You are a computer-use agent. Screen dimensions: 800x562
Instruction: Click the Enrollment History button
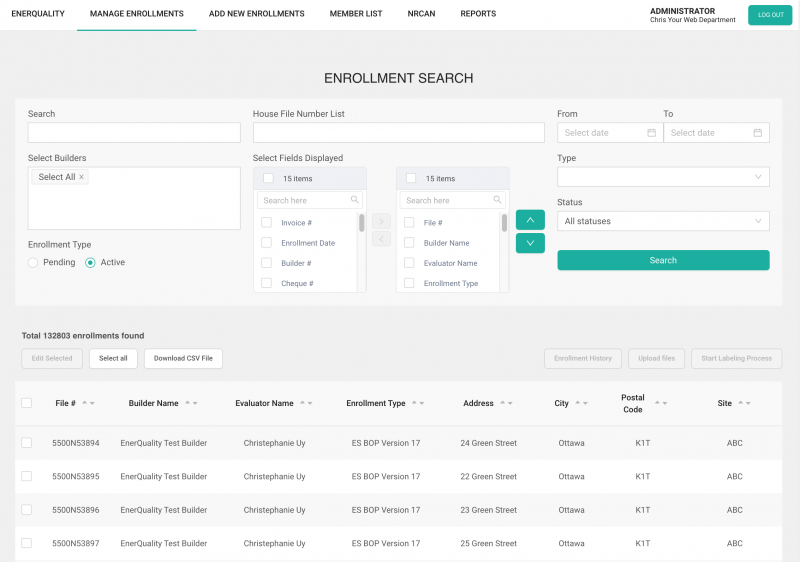pyautogui.click(x=583, y=359)
